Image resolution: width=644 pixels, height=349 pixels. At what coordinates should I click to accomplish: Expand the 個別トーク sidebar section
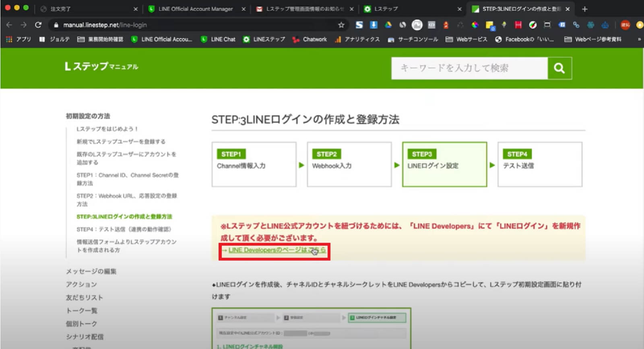coord(81,324)
